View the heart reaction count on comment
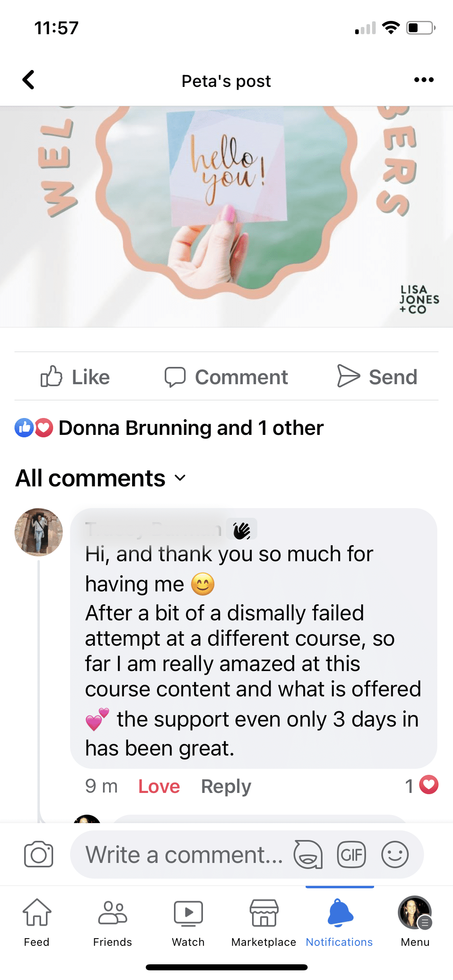This screenshot has width=453, height=980. (x=421, y=785)
